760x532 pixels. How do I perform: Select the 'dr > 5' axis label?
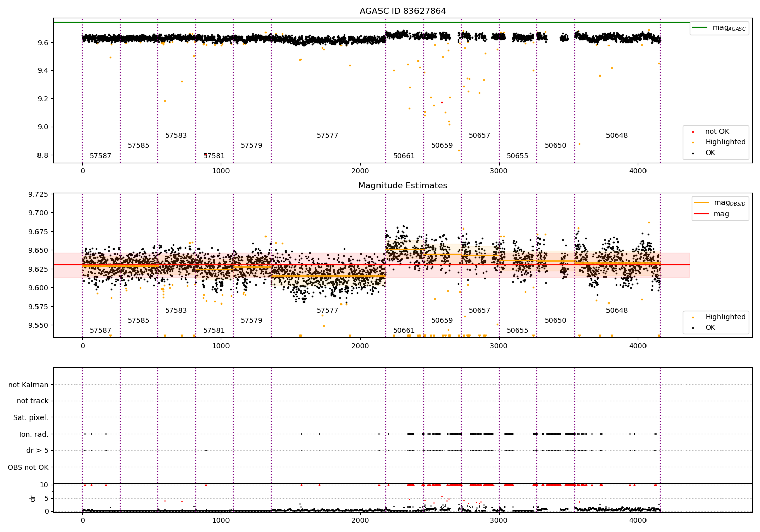coord(37,451)
